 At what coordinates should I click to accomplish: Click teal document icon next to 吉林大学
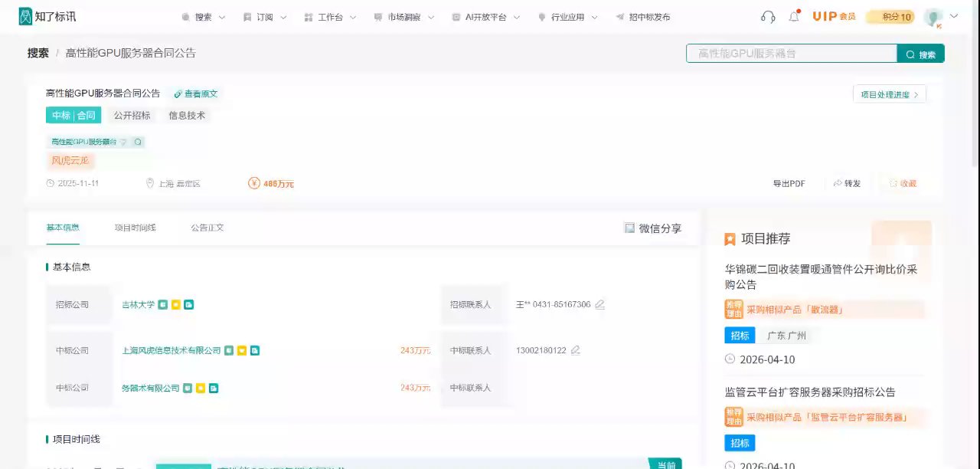tap(189, 304)
